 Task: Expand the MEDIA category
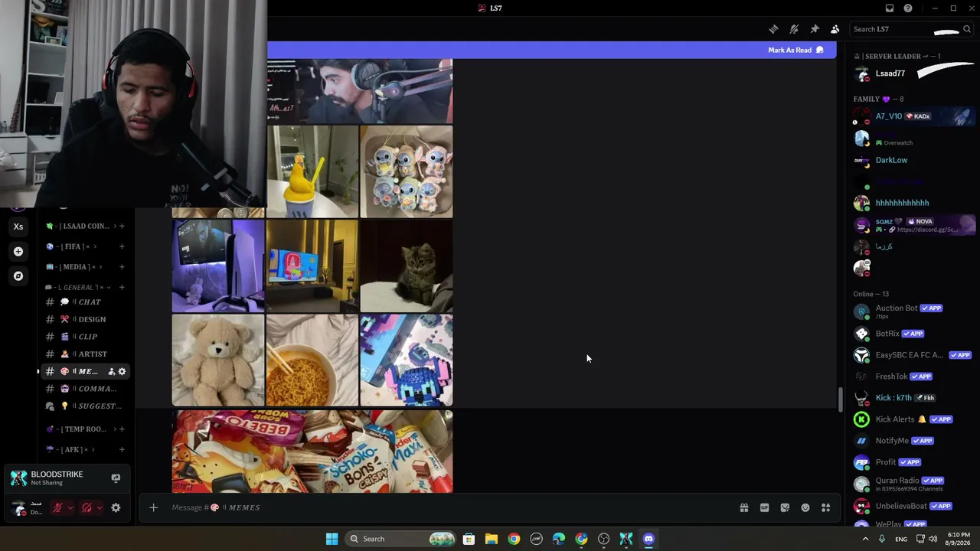tap(75, 266)
